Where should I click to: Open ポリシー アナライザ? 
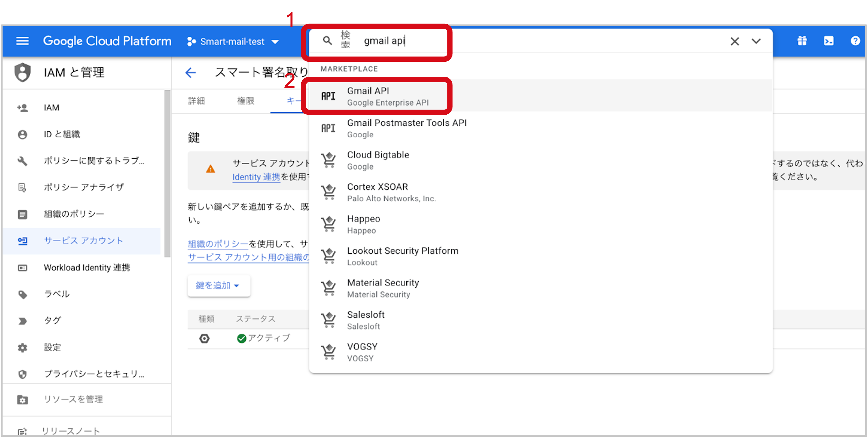[82, 188]
